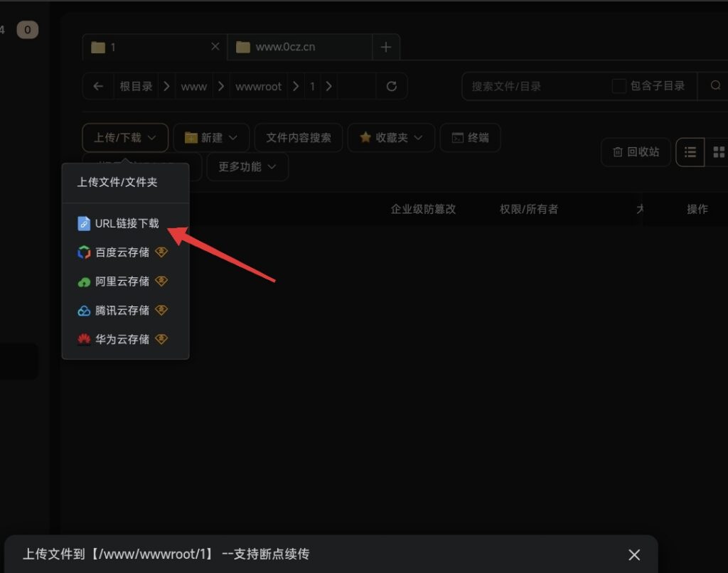
Task: Switch to list view layout
Action: tap(690, 152)
